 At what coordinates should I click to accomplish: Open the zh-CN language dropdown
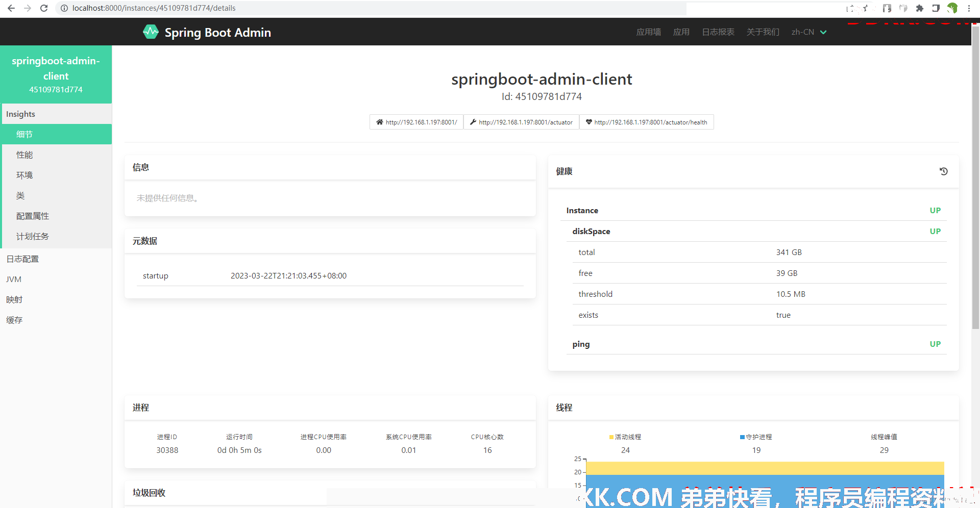[x=809, y=32]
